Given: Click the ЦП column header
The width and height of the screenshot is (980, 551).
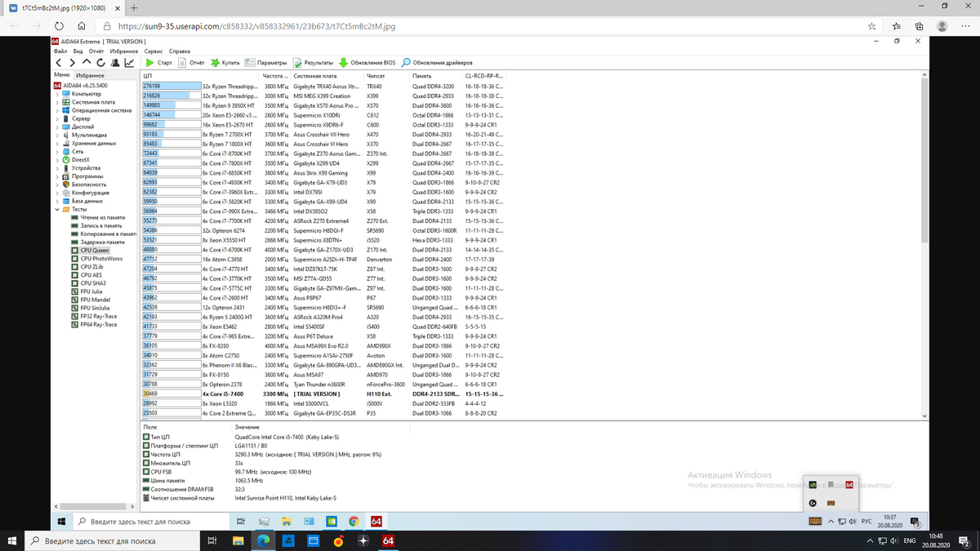Looking at the screenshot, I should [200, 76].
